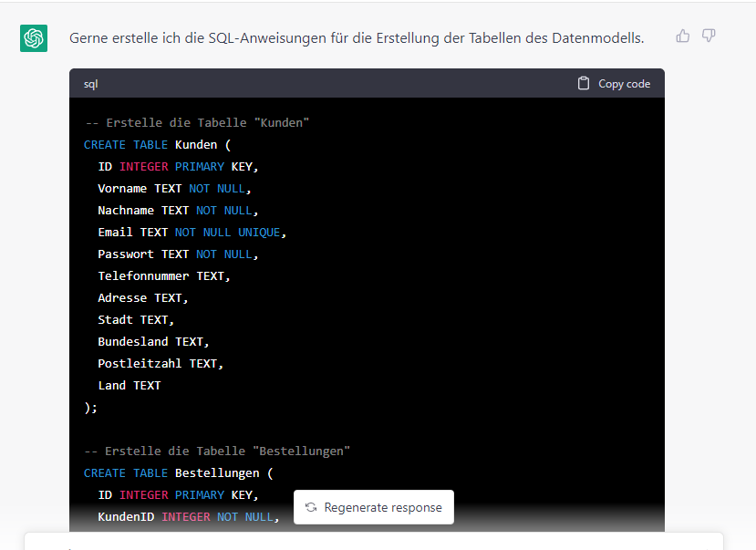This screenshot has height=550, width=756.
Task: Click the intro sentence starting with Gerne
Action: (357, 38)
